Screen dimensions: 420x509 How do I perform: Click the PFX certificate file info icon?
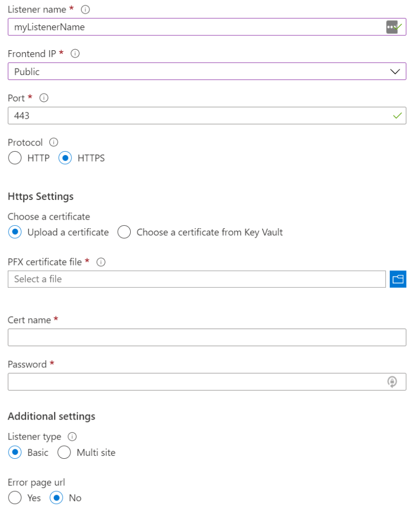(101, 262)
